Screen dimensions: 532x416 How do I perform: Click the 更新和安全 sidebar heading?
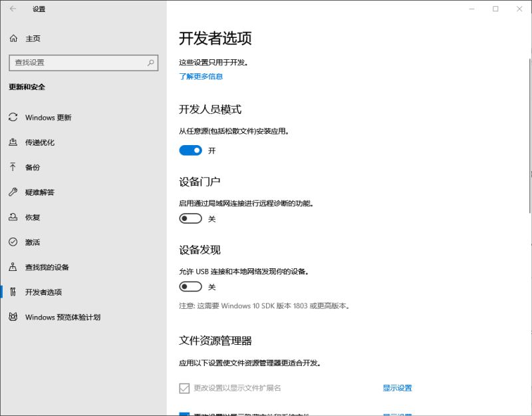click(27, 87)
